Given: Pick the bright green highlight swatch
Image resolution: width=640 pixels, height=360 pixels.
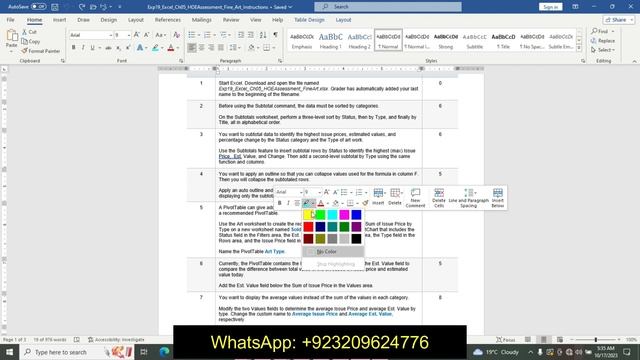Looking at the screenshot, I should click(320, 215).
